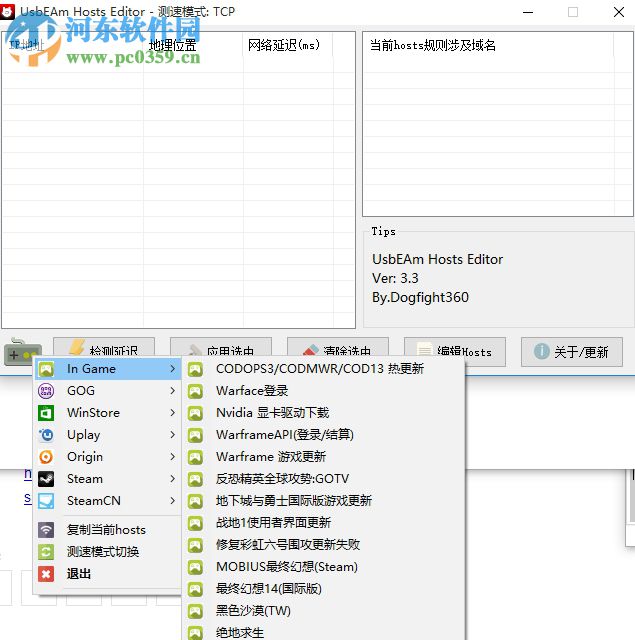635x640 pixels.
Task: Expand the In Game submenu arrow
Action: 173,369
